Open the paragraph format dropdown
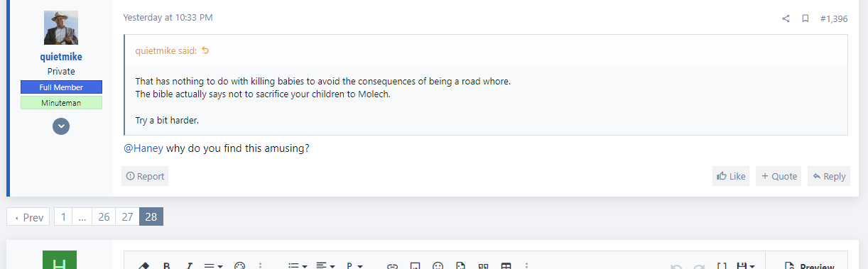 pos(354,266)
